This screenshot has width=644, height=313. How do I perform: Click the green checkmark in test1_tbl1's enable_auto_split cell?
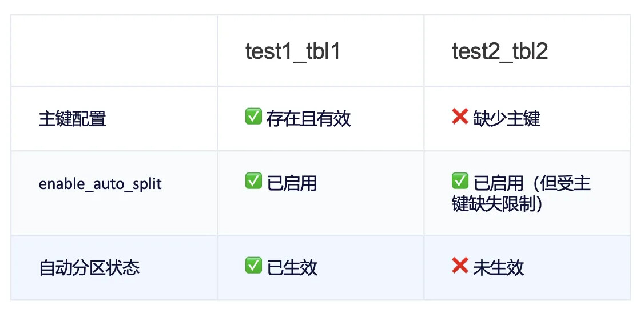[253, 182]
